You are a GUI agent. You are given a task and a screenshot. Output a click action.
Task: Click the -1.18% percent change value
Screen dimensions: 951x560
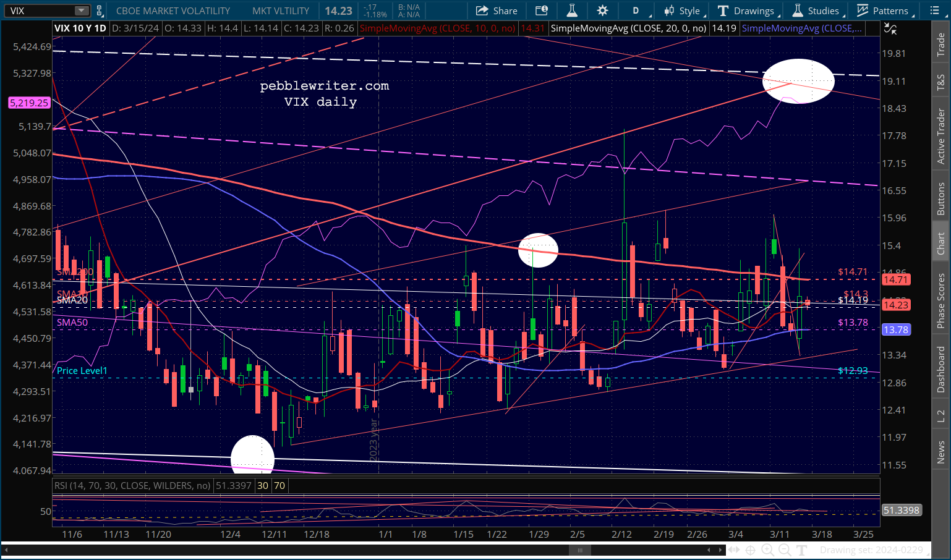pyautogui.click(x=375, y=14)
